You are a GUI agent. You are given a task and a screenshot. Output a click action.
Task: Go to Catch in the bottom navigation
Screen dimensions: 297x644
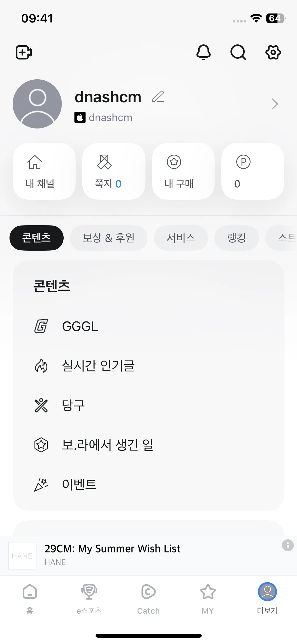click(x=148, y=599)
